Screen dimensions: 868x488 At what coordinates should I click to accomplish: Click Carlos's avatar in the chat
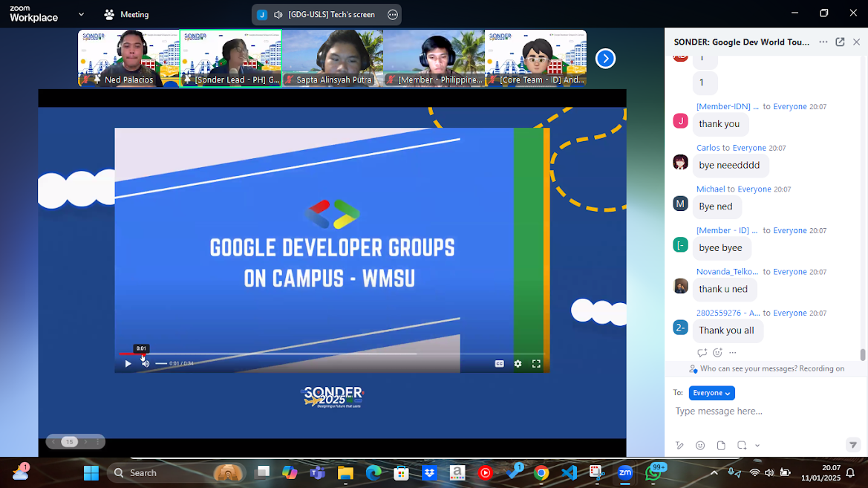pos(680,163)
